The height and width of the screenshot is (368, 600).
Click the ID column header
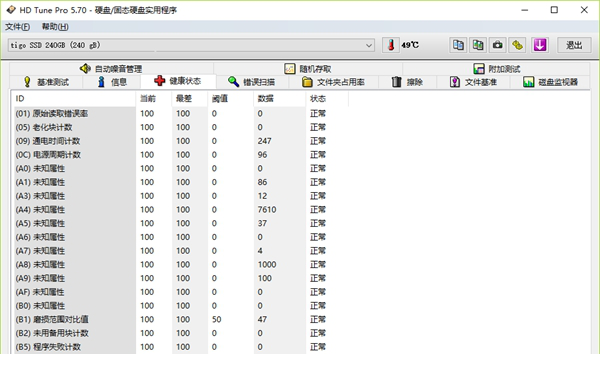point(74,99)
